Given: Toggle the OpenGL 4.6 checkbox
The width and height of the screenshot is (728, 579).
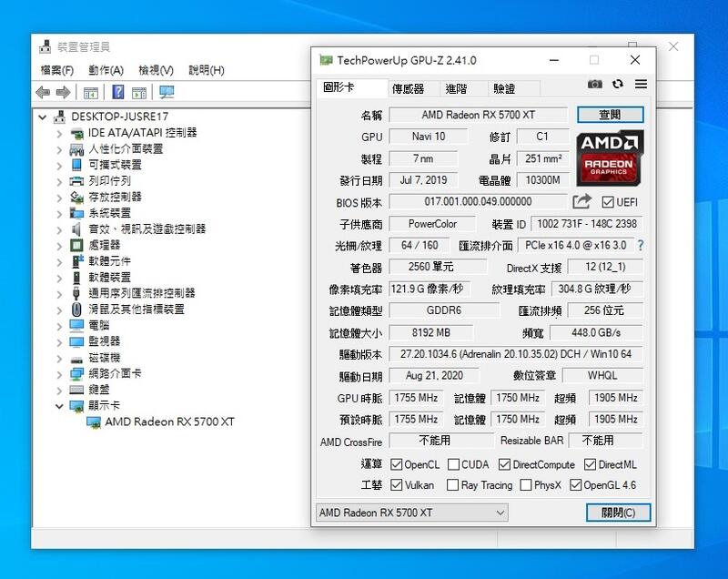Looking at the screenshot, I should pos(575,484).
